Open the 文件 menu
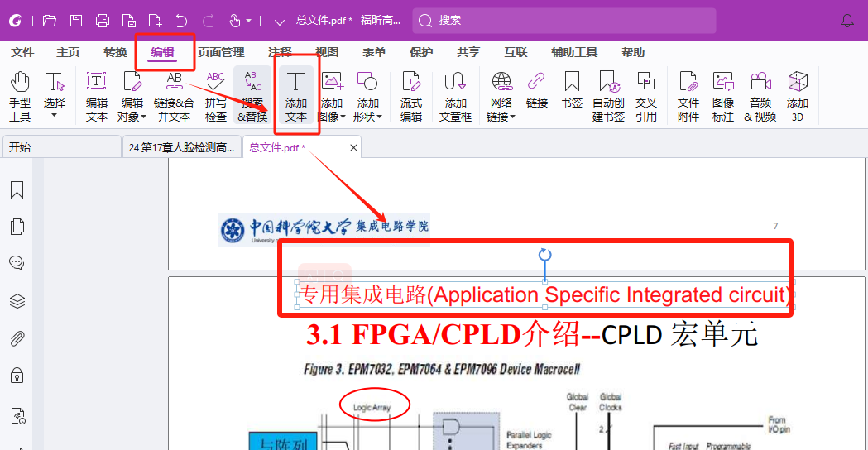 tap(22, 52)
